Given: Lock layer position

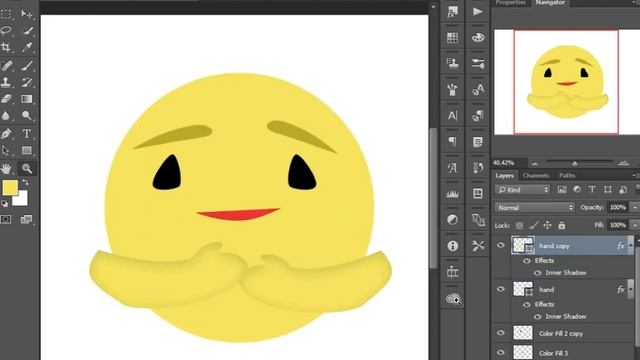Looking at the screenshot, I should (x=547, y=225).
